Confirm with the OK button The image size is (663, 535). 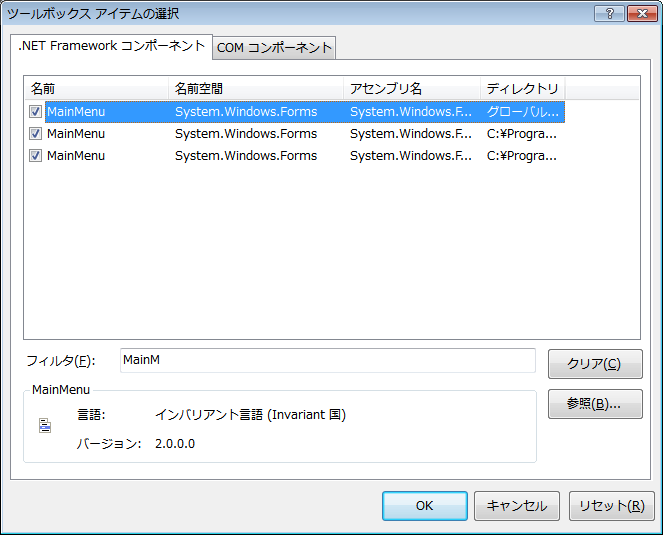coord(425,506)
